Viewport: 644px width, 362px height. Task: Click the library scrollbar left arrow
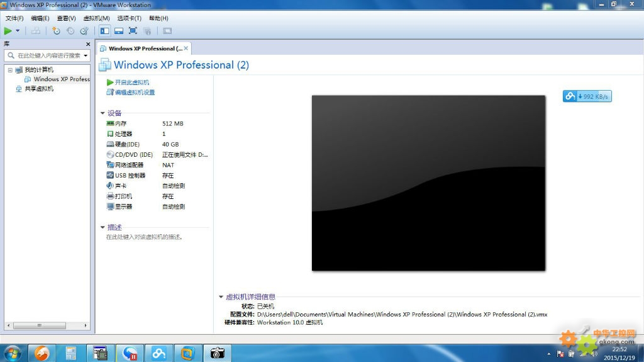click(x=8, y=325)
